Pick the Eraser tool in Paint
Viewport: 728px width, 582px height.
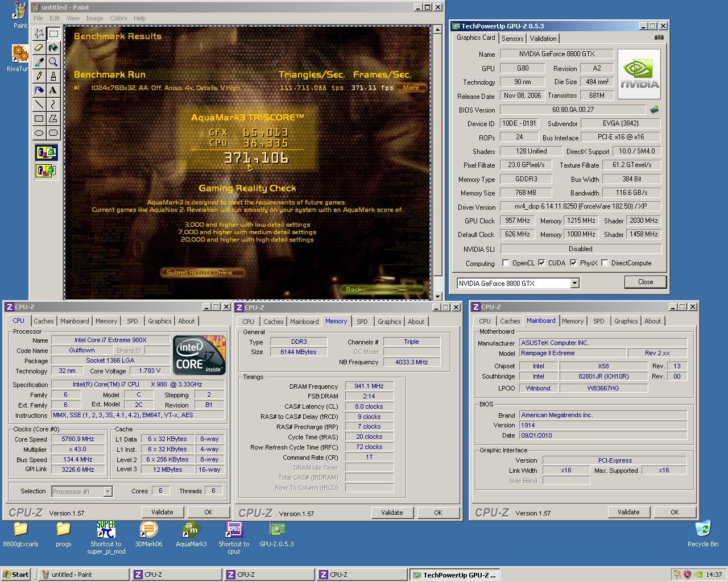pos(39,48)
